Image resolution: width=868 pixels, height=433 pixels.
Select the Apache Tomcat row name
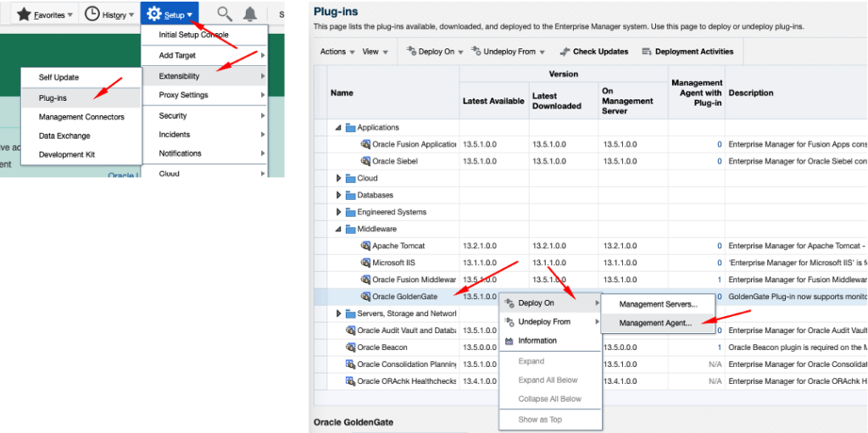[398, 246]
